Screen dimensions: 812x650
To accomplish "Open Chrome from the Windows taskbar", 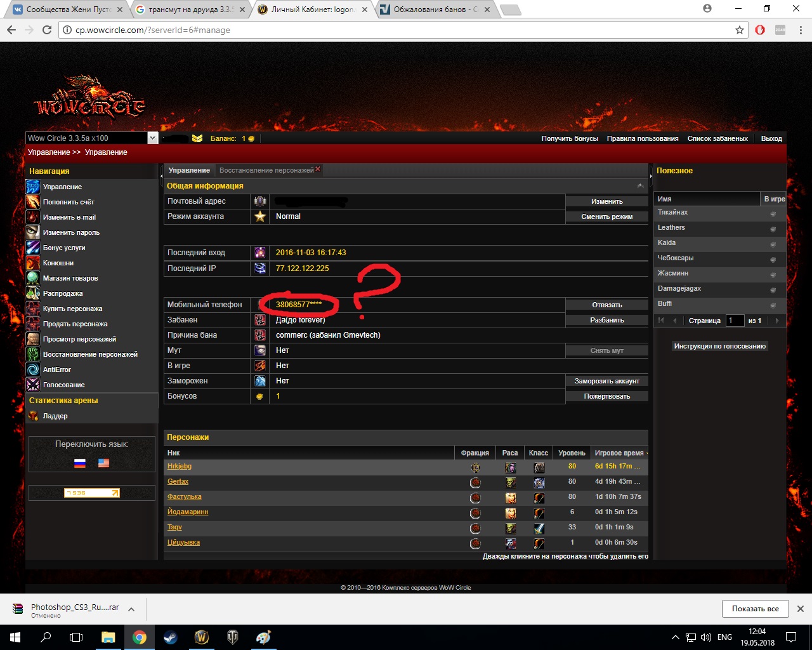I will (x=140, y=637).
